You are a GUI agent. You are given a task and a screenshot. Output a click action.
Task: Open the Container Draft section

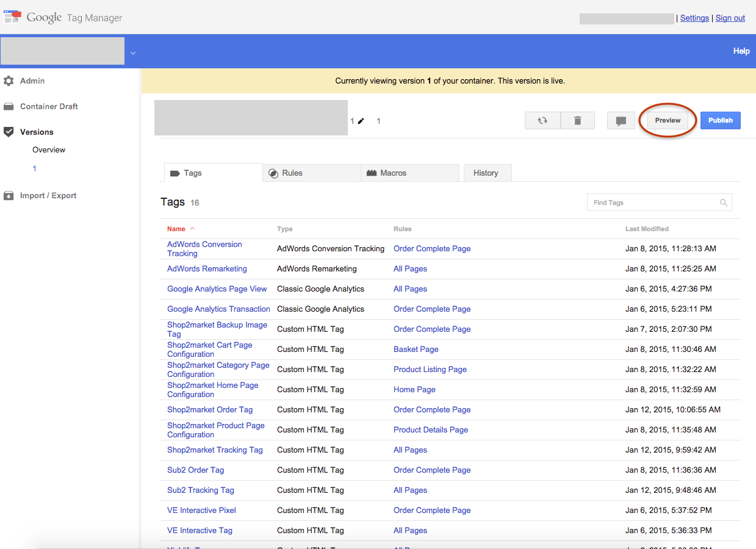tap(49, 106)
